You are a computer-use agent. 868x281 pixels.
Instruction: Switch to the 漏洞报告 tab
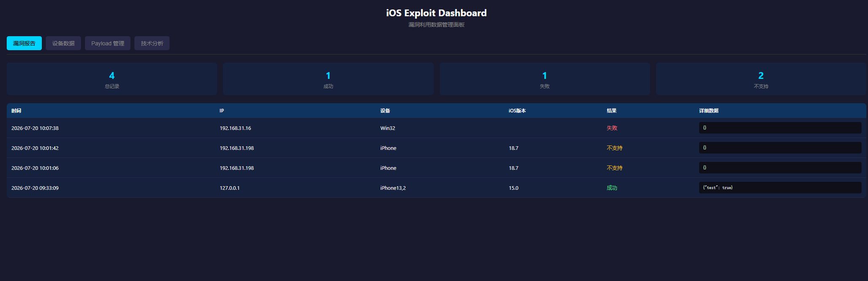[x=24, y=43]
